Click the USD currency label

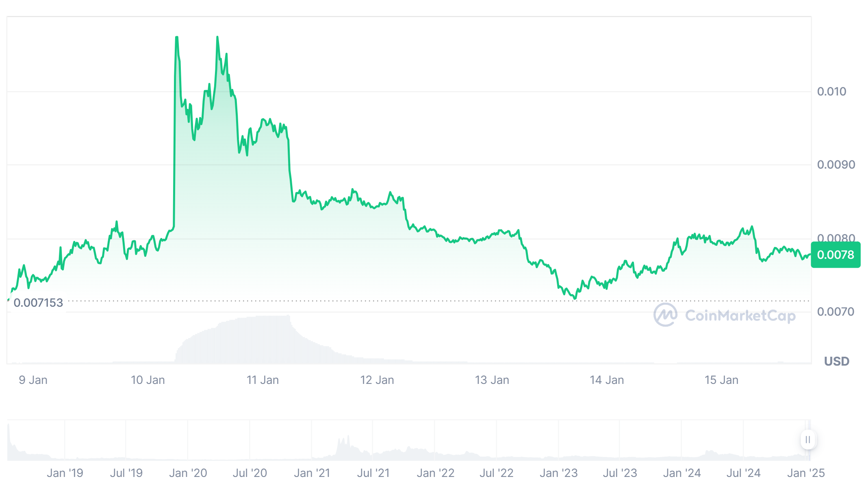[836, 361]
